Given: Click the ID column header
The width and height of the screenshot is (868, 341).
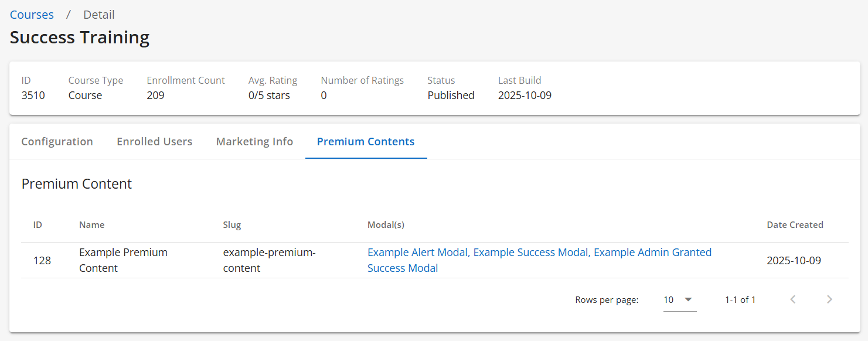Looking at the screenshot, I should 38,225.
